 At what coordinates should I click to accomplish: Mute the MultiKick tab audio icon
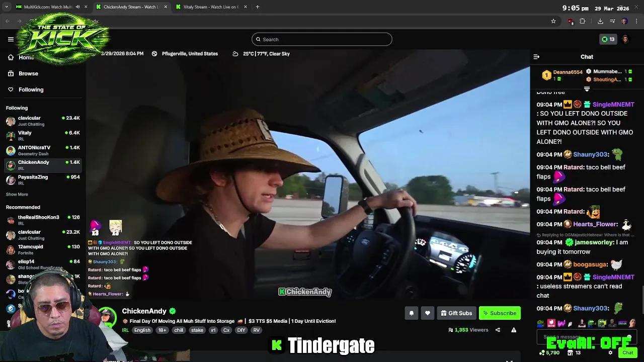click(77, 7)
